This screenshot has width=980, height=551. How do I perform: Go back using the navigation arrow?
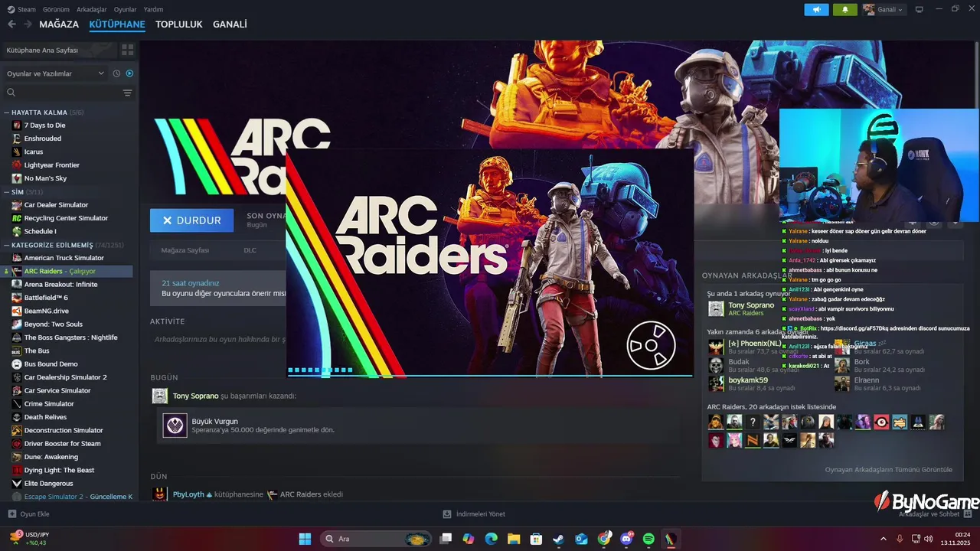(11, 24)
